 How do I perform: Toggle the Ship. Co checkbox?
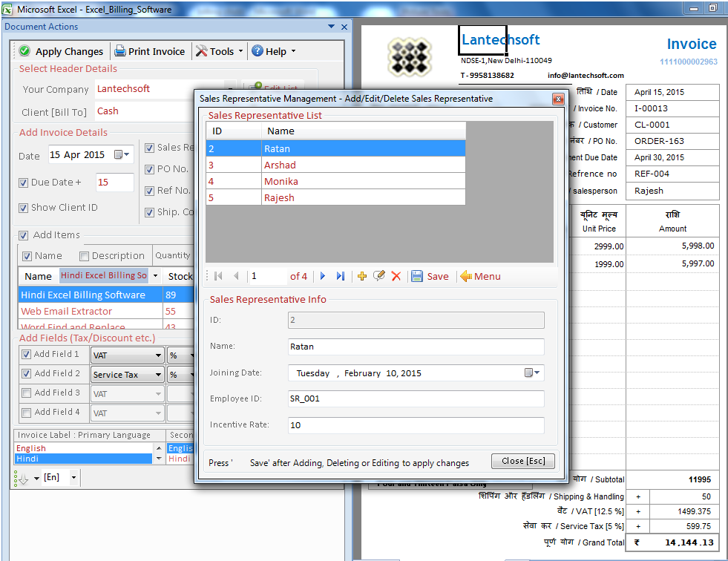(149, 212)
